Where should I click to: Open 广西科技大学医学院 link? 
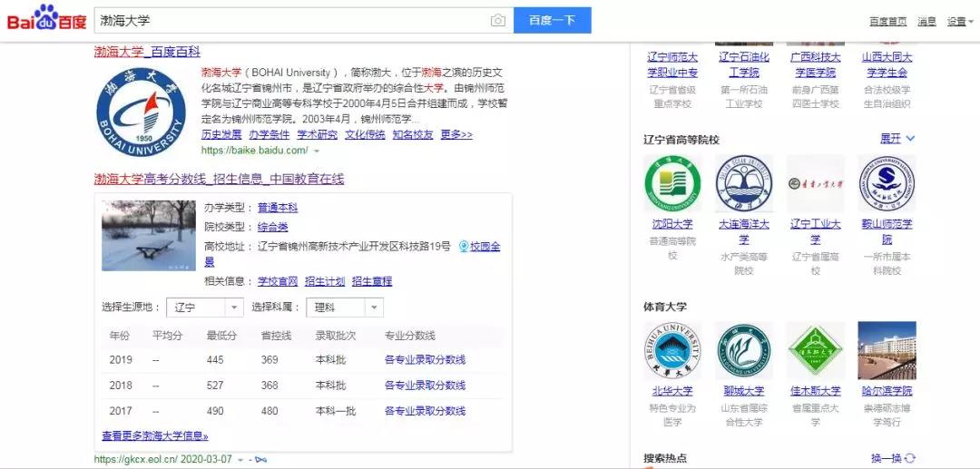(x=815, y=65)
